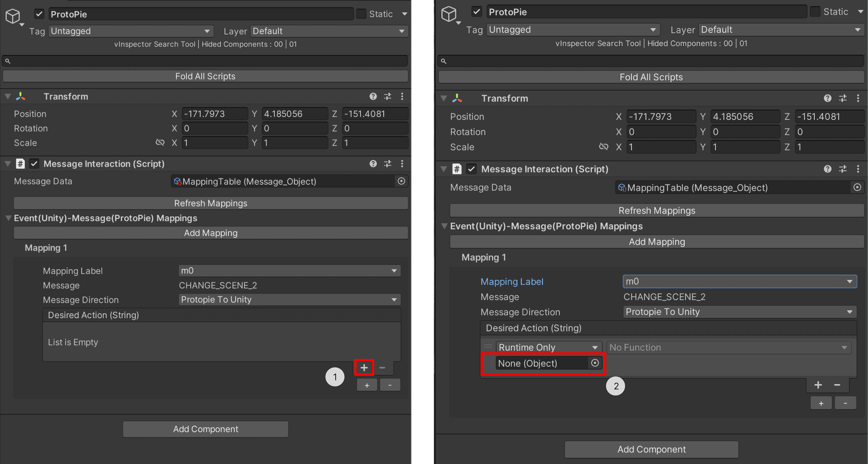Click Message Data object picker in left inspector

(401, 181)
